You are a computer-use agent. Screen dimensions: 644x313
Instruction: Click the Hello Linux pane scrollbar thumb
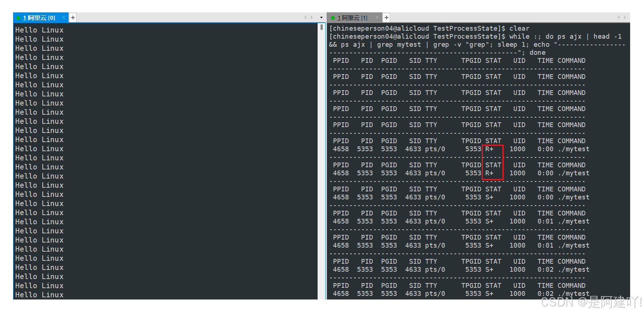(x=321, y=27)
